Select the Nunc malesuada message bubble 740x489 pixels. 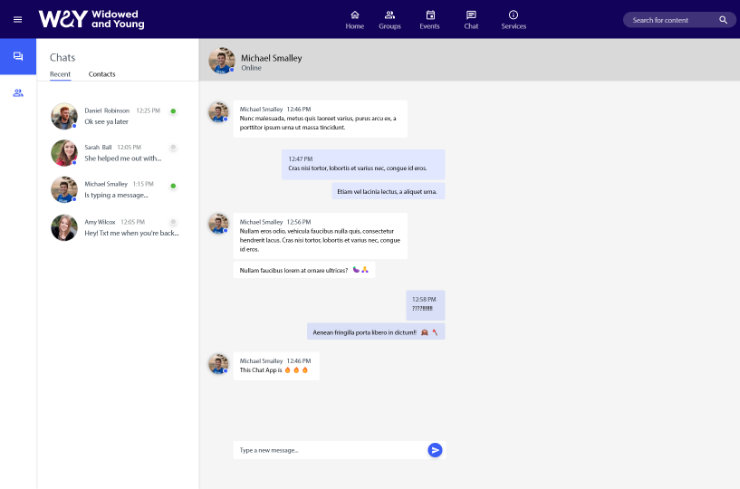(320, 118)
